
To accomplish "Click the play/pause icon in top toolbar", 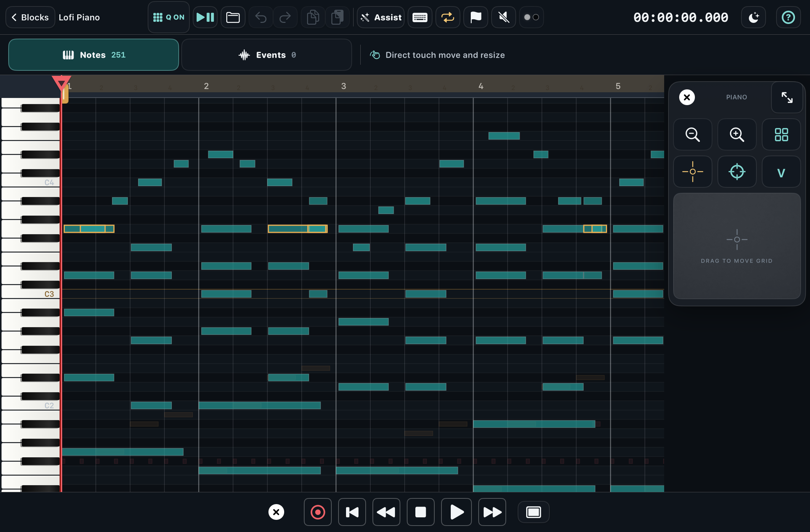I will (205, 17).
